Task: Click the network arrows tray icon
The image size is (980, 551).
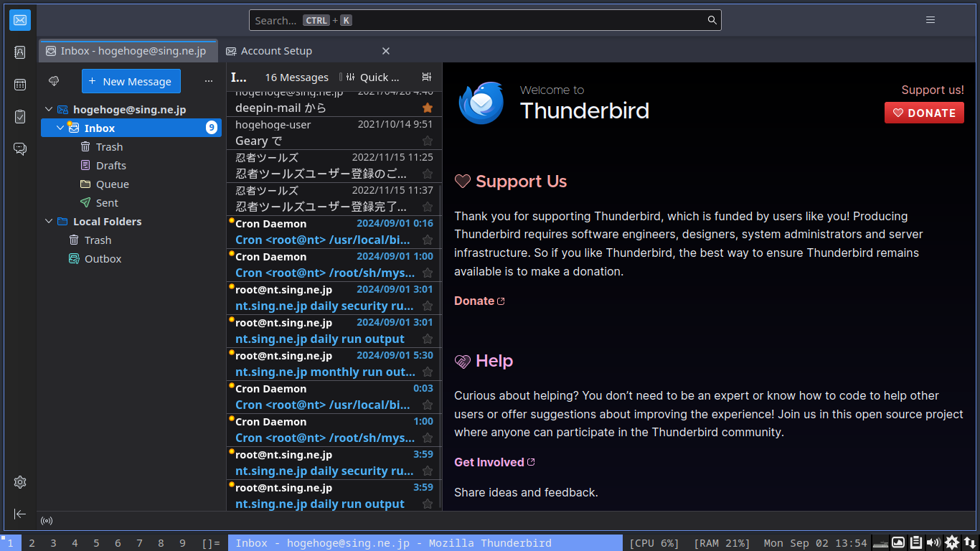Action: (x=969, y=542)
